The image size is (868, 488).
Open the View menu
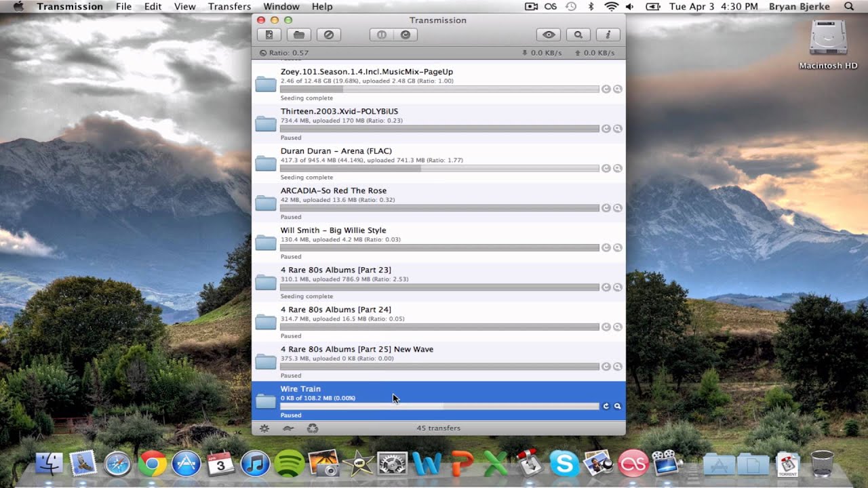[185, 7]
